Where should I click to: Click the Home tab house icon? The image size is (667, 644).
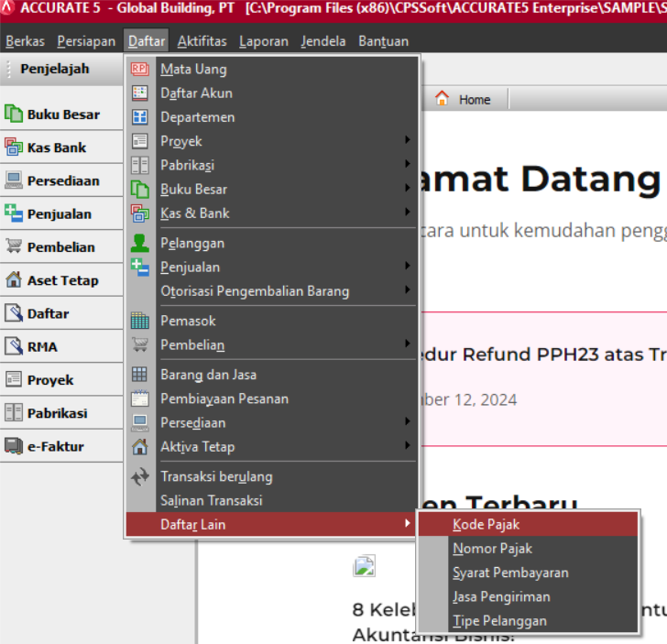[443, 99]
